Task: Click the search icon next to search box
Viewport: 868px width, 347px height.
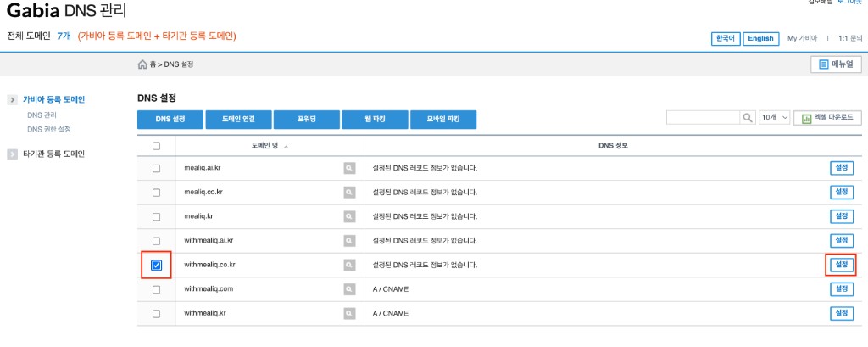Action: 748,118
